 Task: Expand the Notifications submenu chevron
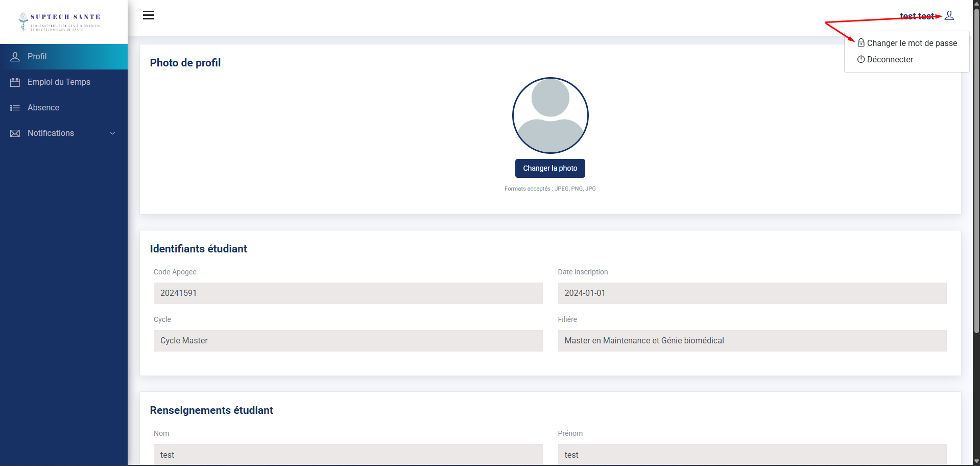pos(112,133)
